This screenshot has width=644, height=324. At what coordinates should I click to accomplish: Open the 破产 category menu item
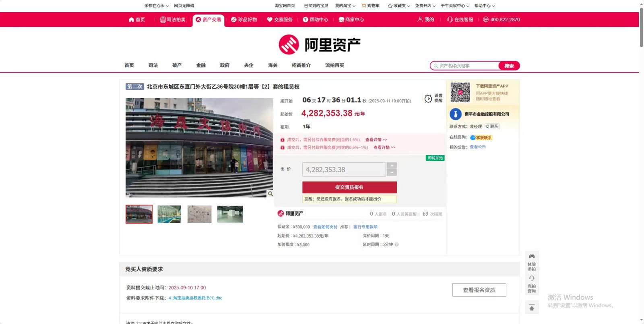tap(177, 65)
